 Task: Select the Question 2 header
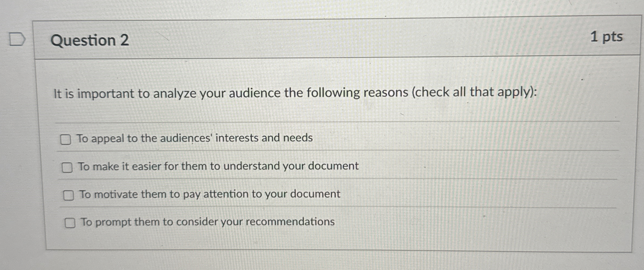pyautogui.click(x=91, y=40)
